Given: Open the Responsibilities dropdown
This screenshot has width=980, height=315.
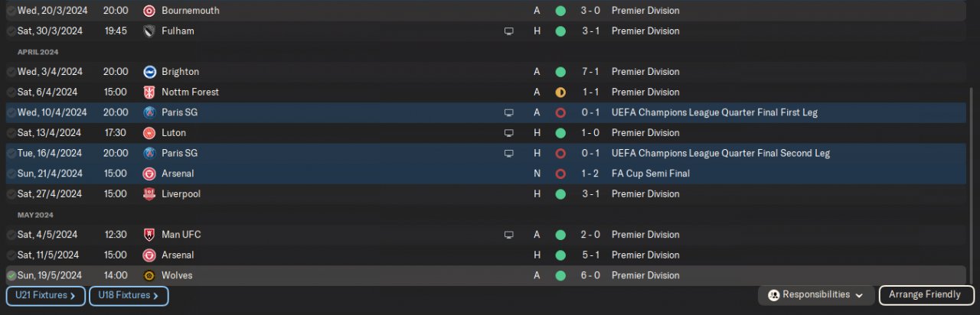Looking at the screenshot, I should [x=816, y=295].
